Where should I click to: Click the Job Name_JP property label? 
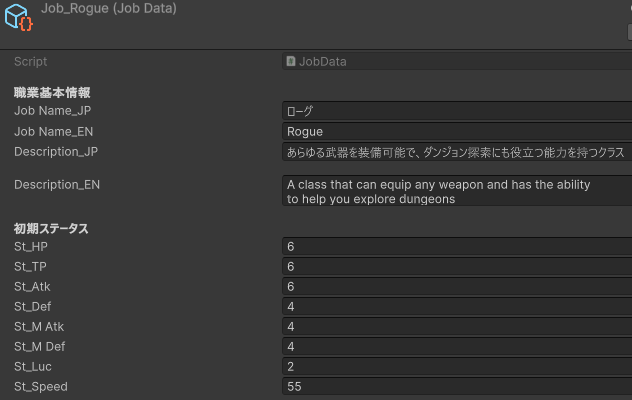pos(53,111)
